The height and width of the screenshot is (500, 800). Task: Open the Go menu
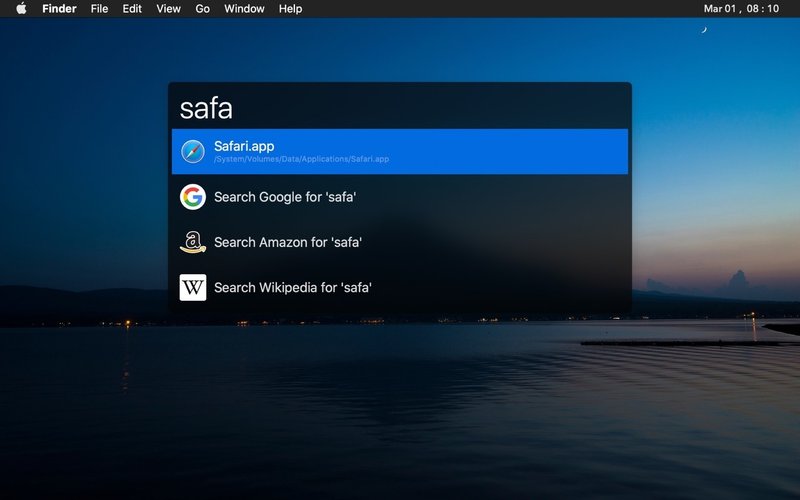tap(203, 9)
